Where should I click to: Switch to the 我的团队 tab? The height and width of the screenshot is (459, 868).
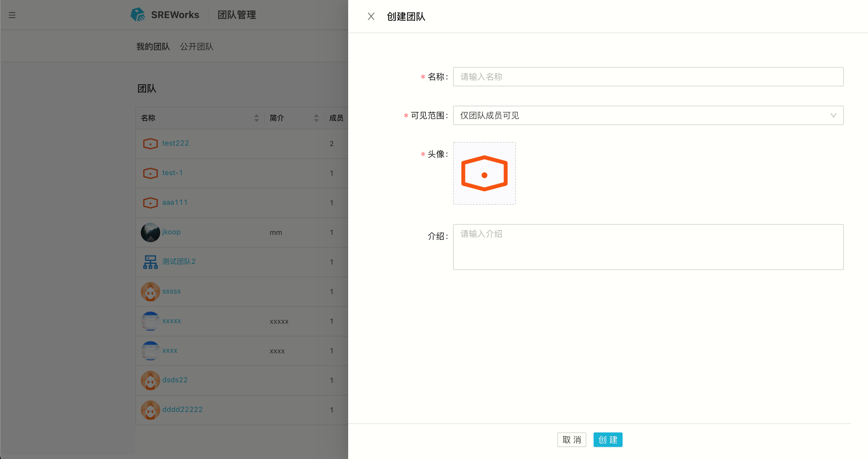coord(153,47)
